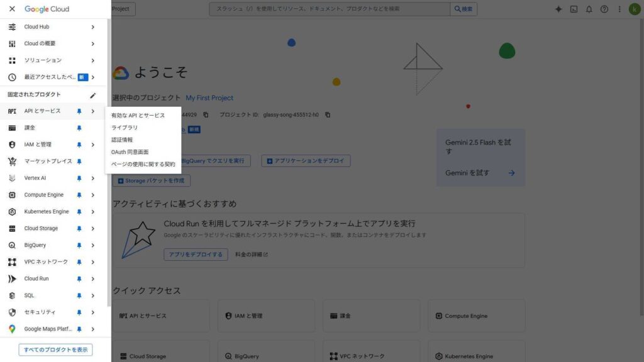Expand the Cloud Run submenu chevron
This screenshot has height=362, width=644.
tap(93, 279)
